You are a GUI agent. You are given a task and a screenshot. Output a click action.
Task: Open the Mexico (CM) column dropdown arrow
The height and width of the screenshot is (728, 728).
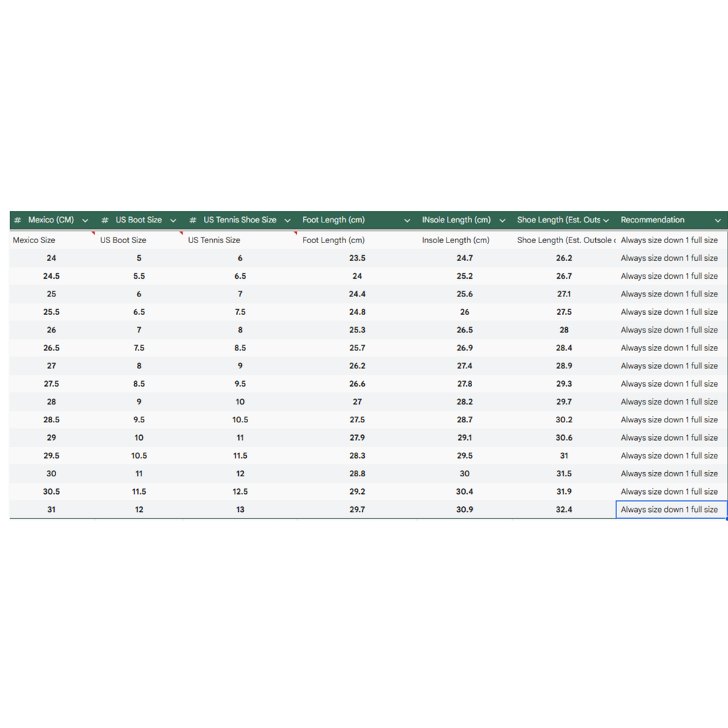point(85,220)
